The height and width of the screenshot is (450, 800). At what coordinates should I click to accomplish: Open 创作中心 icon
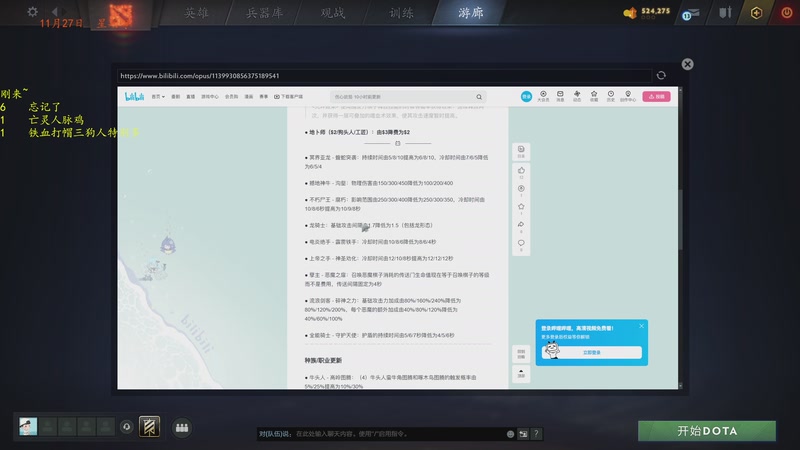628,96
